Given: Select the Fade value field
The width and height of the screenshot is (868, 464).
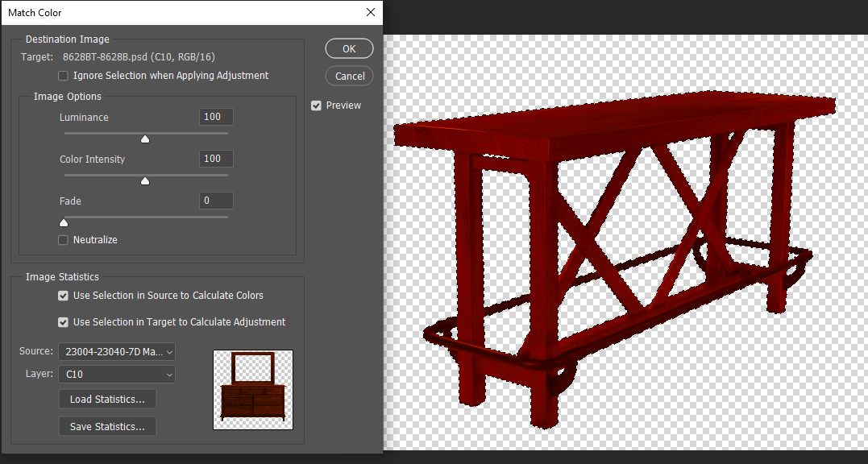Looking at the screenshot, I should (x=215, y=200).
